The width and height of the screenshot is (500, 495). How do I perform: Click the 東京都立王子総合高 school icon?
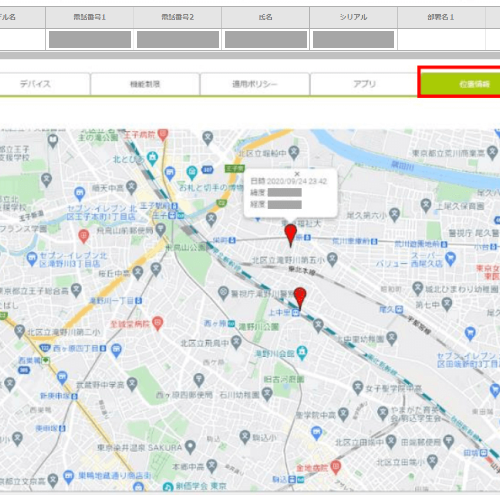76,290
